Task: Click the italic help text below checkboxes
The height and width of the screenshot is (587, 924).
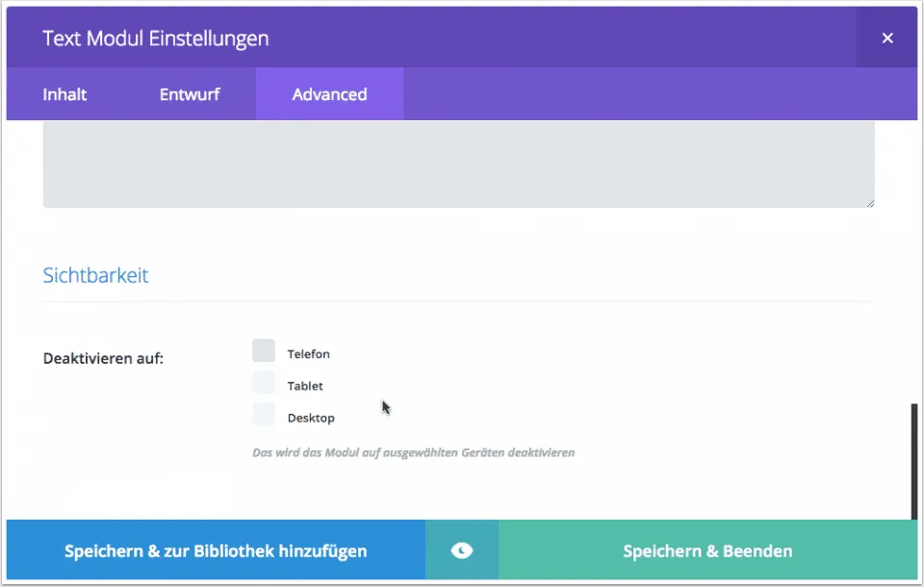Action: click(413, 452)
